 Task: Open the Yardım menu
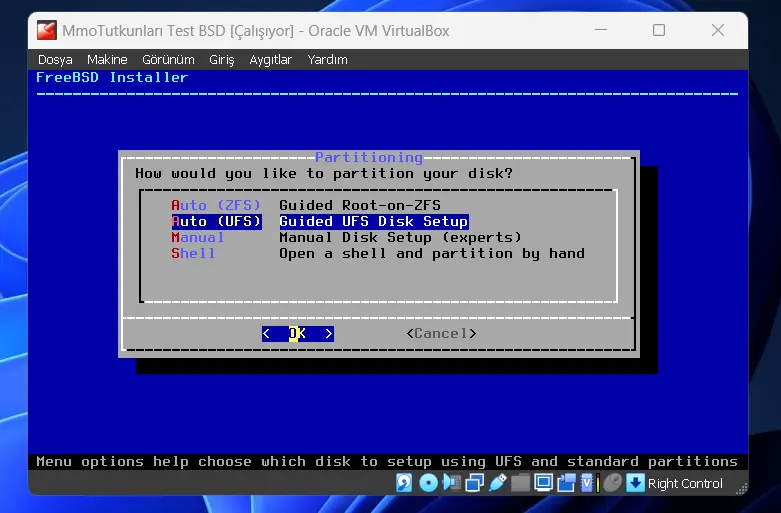tap(327, 60)
